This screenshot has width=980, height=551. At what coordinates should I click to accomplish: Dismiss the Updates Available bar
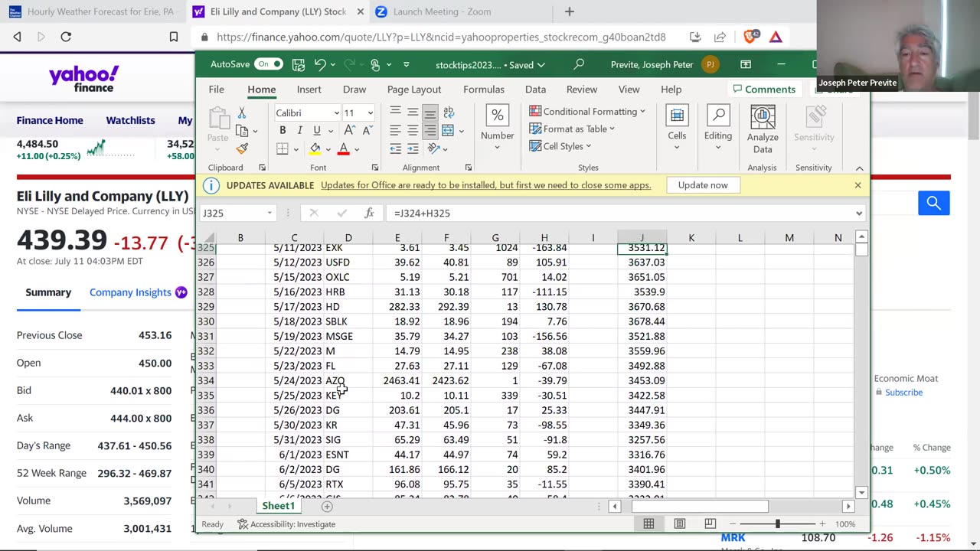pyautogui.click(x=857, y=185)
